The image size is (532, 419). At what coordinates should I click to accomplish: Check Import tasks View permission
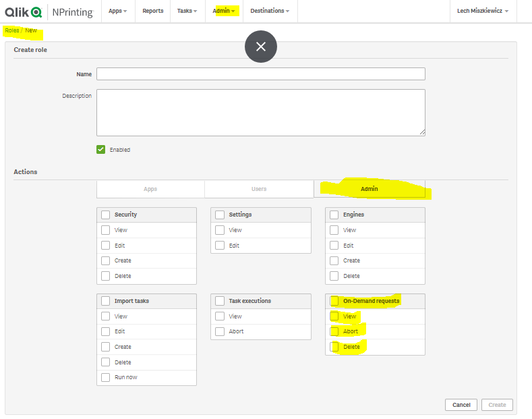(x=105, y=316)
